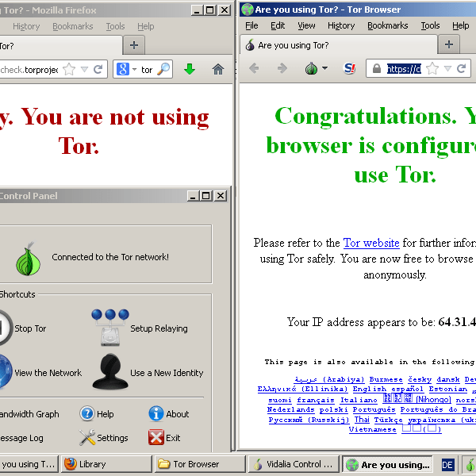This screenshot has width=476, height=476.
Task: Open a new tab in Tor Browser
Action: click(449, 44)
